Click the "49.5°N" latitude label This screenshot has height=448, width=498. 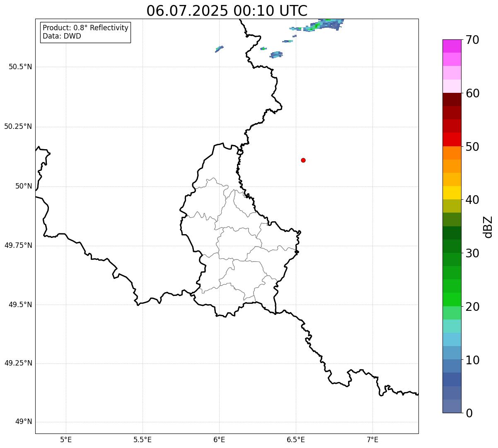tap(20, 305)
